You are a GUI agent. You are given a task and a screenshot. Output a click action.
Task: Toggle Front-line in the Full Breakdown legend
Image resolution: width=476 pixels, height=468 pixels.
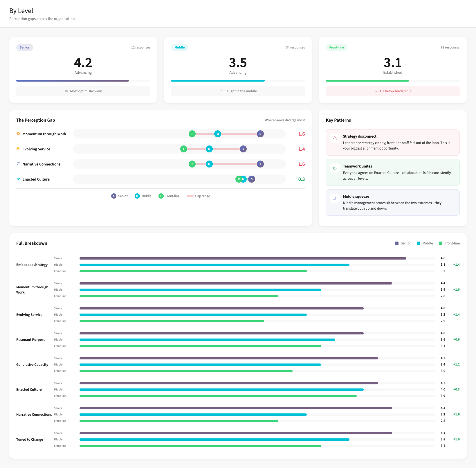coord(449,243)
